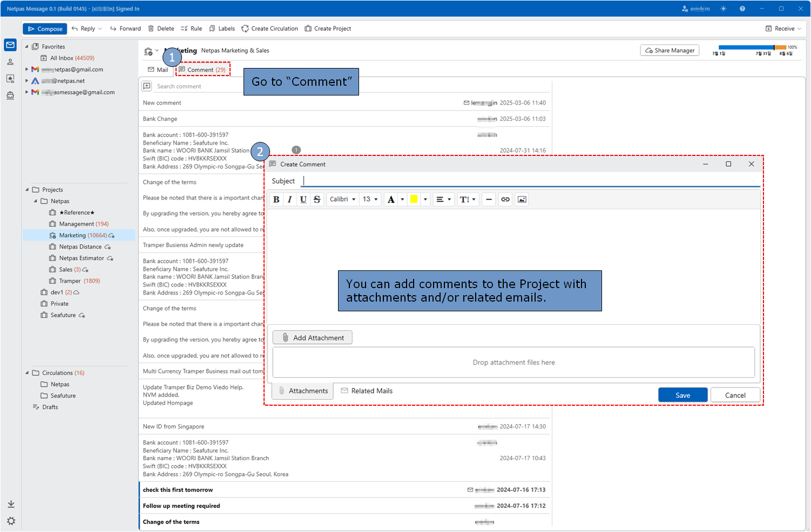Click the add comment icon beside search
The image size is (811, 532).
coord(147,86)
